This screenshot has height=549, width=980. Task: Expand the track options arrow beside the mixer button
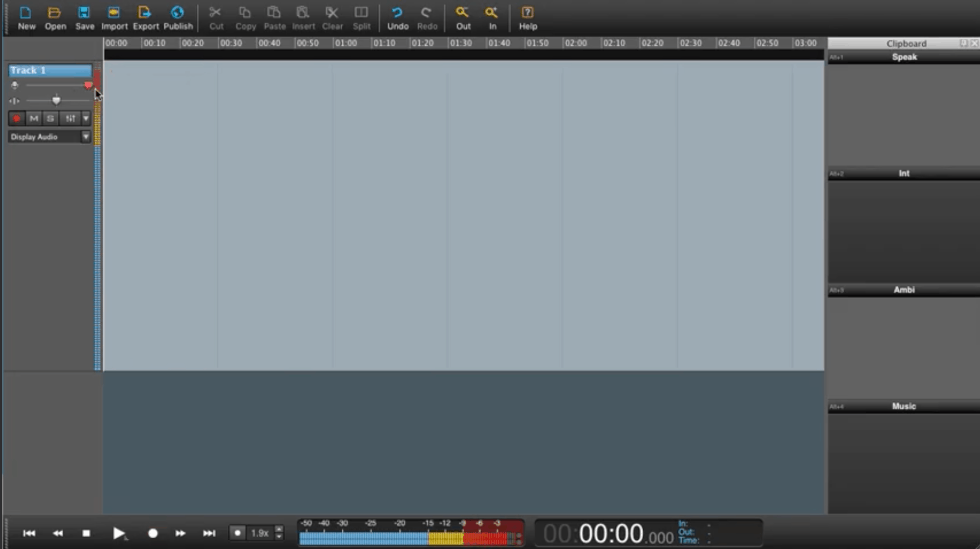86,118
